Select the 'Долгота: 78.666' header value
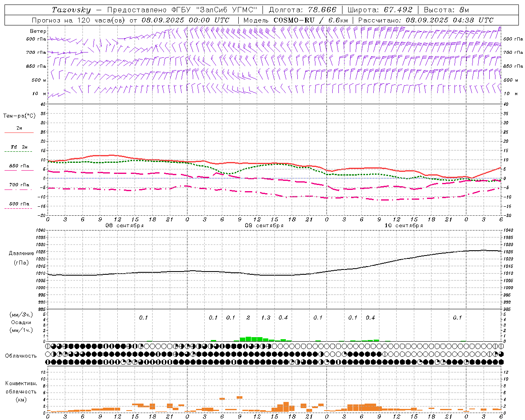Viewport: 525px width, 420px height. pos(303,10)
